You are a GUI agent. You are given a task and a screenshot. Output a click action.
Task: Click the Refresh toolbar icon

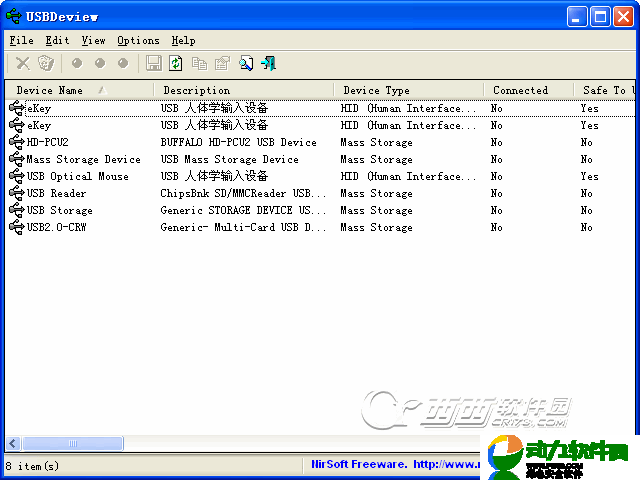[176, 64]
